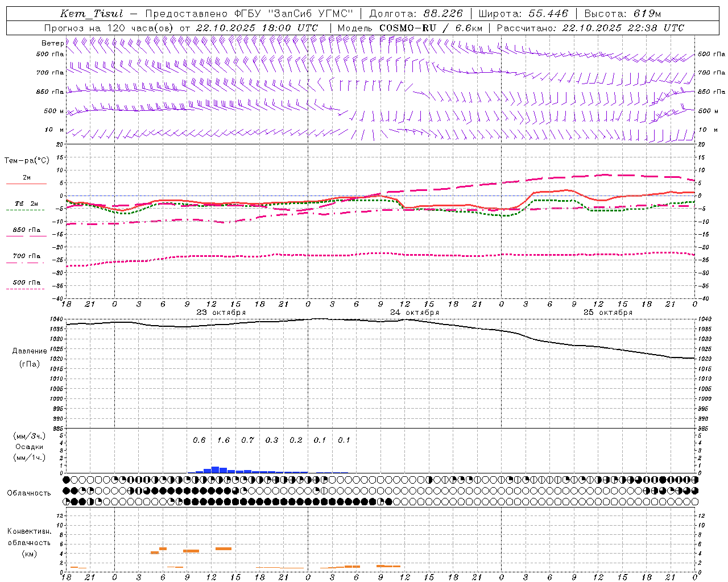Click the (мм/3ч.) units label

30,436
